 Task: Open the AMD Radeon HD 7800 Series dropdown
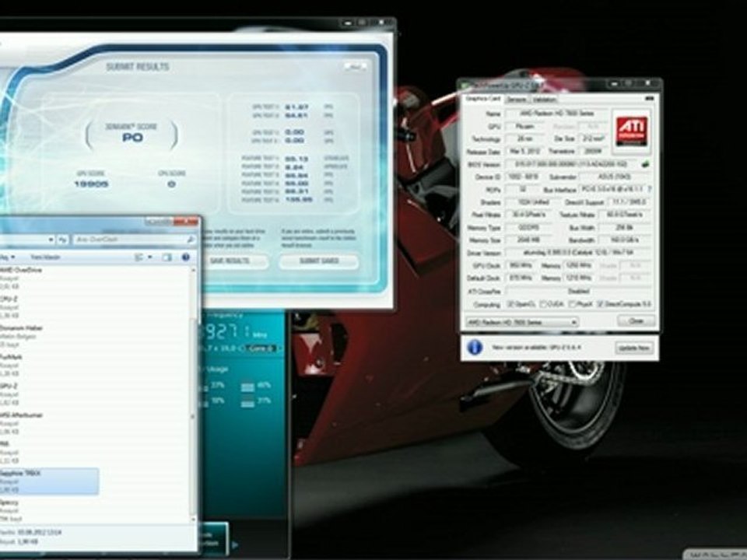coord(522,322)
